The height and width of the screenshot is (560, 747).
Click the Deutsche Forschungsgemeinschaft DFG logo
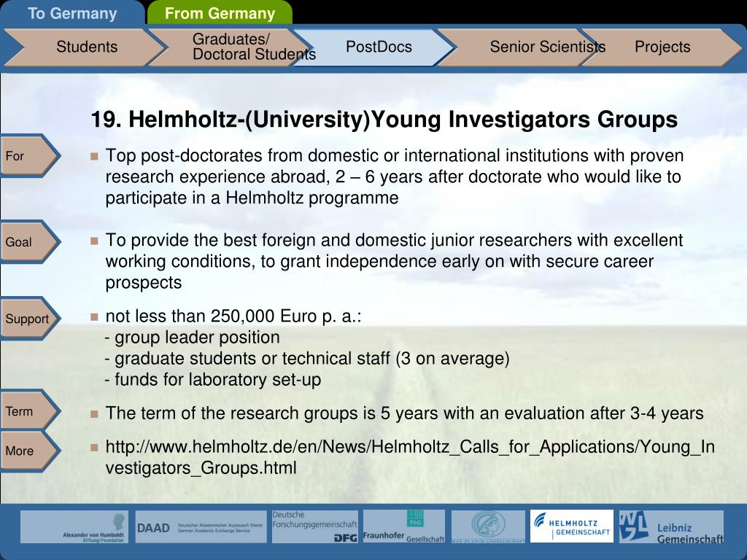(314, 526)
